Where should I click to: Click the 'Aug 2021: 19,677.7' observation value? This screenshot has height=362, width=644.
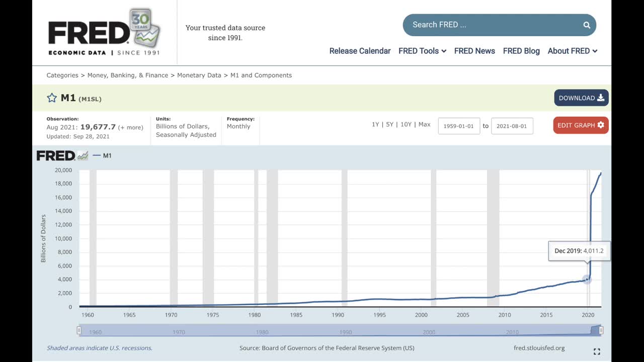click(x=81, y=127)
